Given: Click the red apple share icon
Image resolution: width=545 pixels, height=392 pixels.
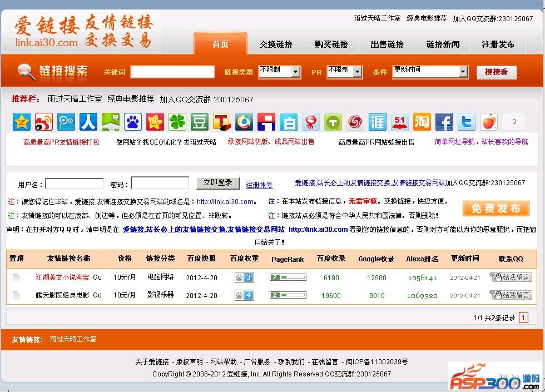Looking at the screenshot, I should point(489,122).
